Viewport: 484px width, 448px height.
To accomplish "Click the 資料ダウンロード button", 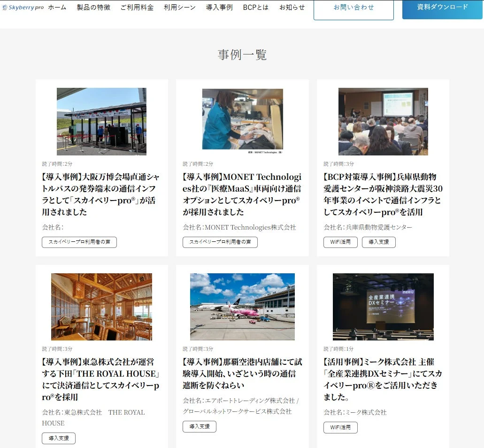I will pos(441,6).
